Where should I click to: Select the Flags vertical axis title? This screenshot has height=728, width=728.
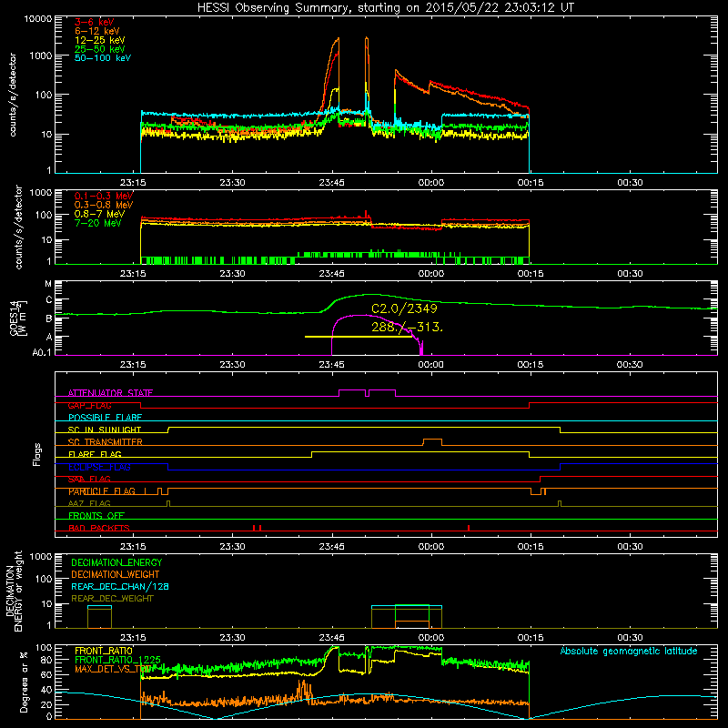point(36,454)
